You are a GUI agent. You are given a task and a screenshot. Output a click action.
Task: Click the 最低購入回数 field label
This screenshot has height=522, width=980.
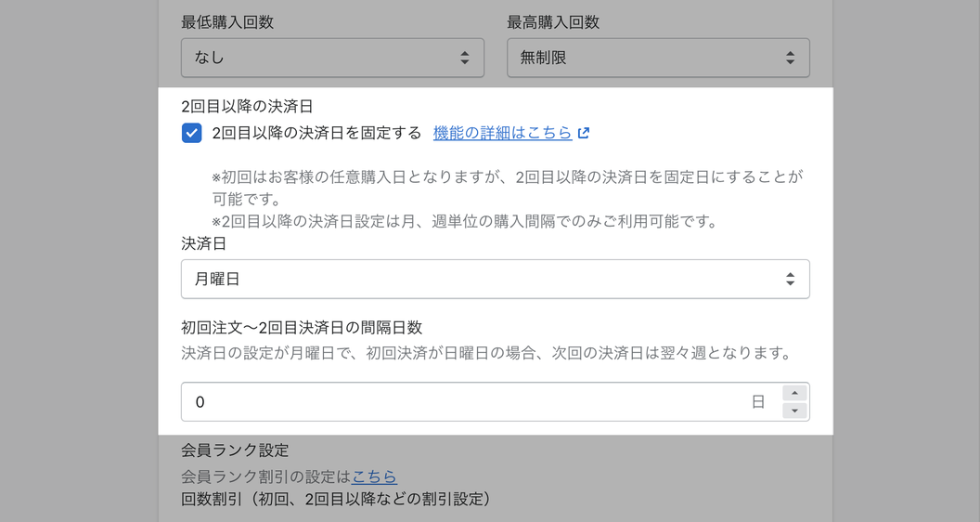pos(227,22)
